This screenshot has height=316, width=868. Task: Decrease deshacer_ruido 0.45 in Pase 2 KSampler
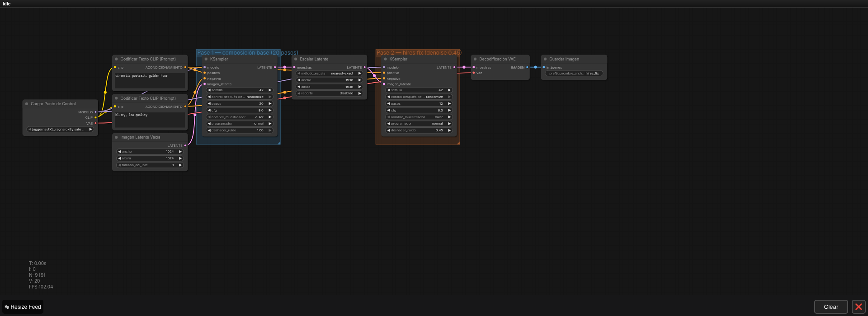(389, 130)
